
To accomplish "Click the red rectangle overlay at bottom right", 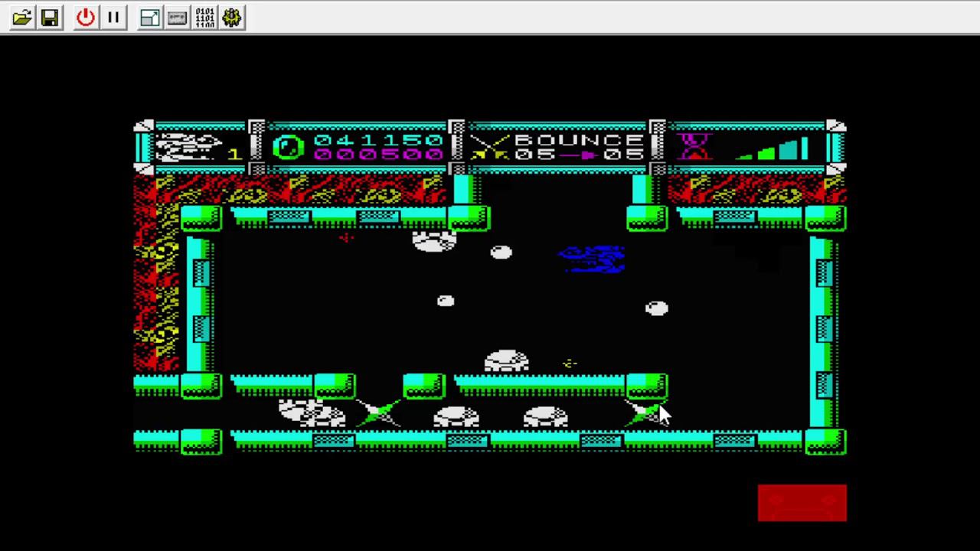I will 802,503.
